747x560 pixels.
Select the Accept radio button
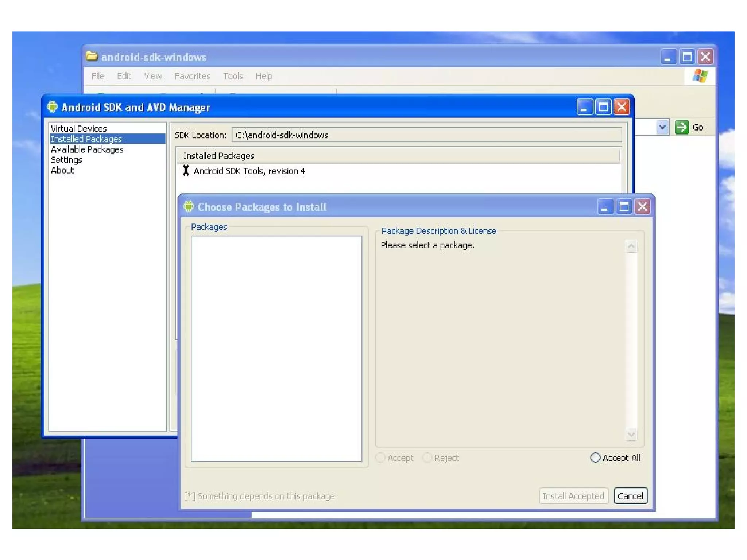pos(380,458)
